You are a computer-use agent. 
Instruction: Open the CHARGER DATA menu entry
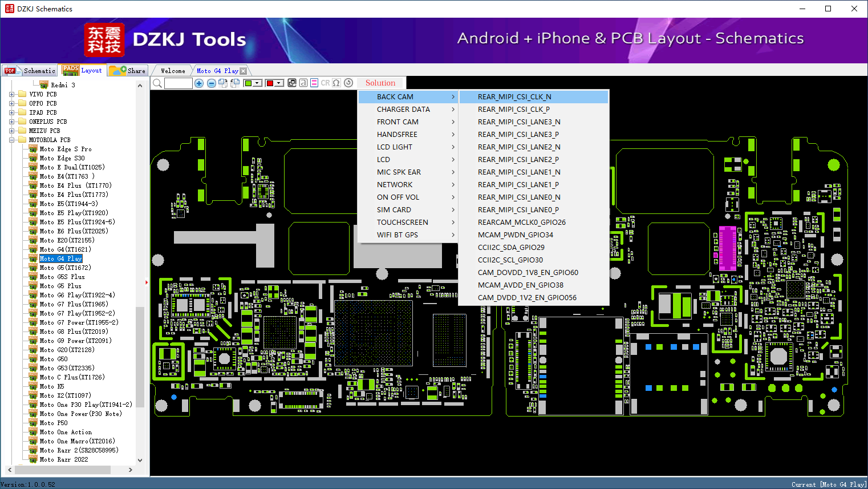click(x=403, y=110)
